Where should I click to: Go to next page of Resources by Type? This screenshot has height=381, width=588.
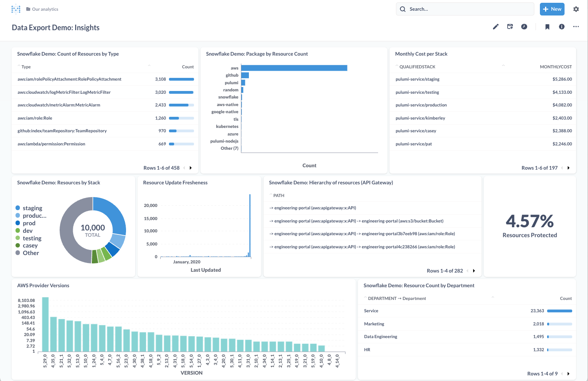tap(191, 168)
